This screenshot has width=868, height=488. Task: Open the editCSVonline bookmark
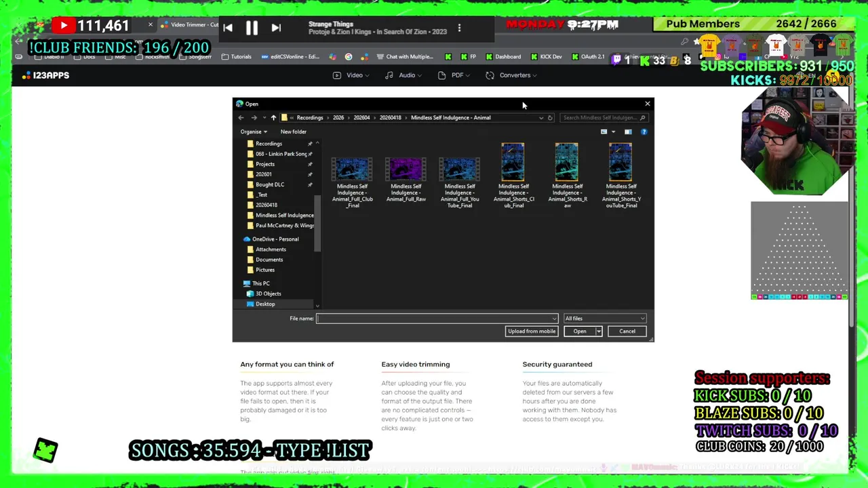tap(290, 57)
